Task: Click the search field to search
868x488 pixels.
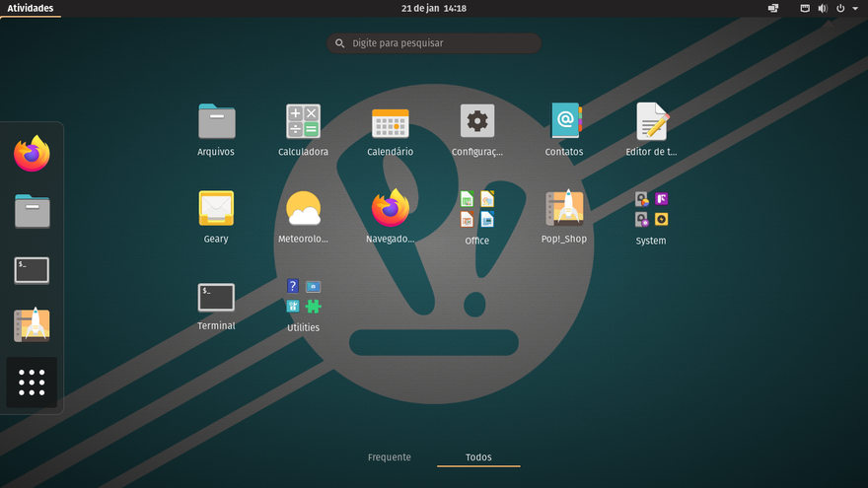Action: pos(434,43)
